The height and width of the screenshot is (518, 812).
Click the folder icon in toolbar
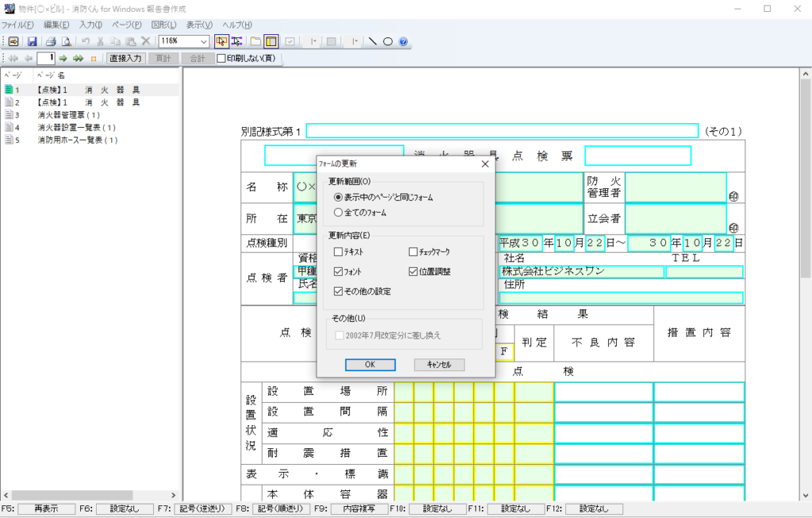click(256, 41)
